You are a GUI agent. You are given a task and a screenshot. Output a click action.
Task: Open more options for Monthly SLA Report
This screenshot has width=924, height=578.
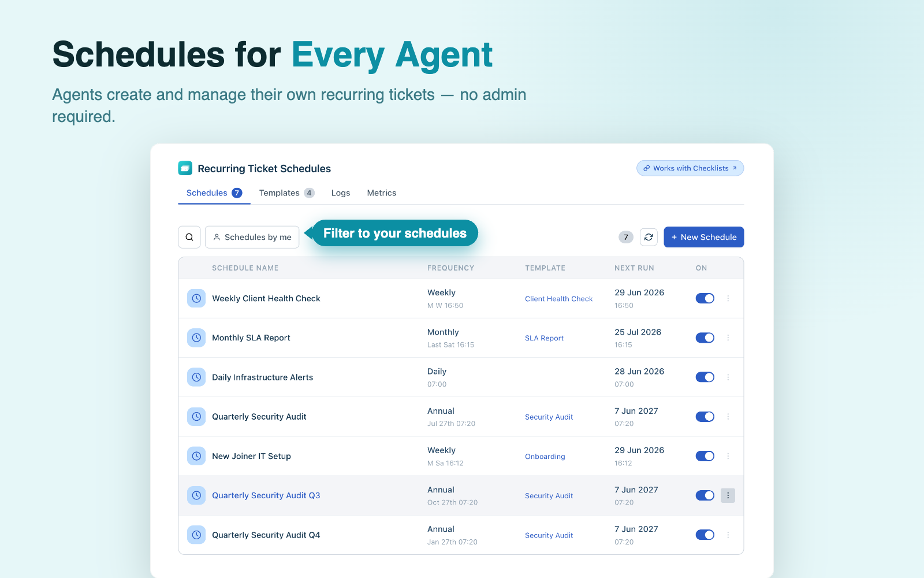[x=728, y=338]
